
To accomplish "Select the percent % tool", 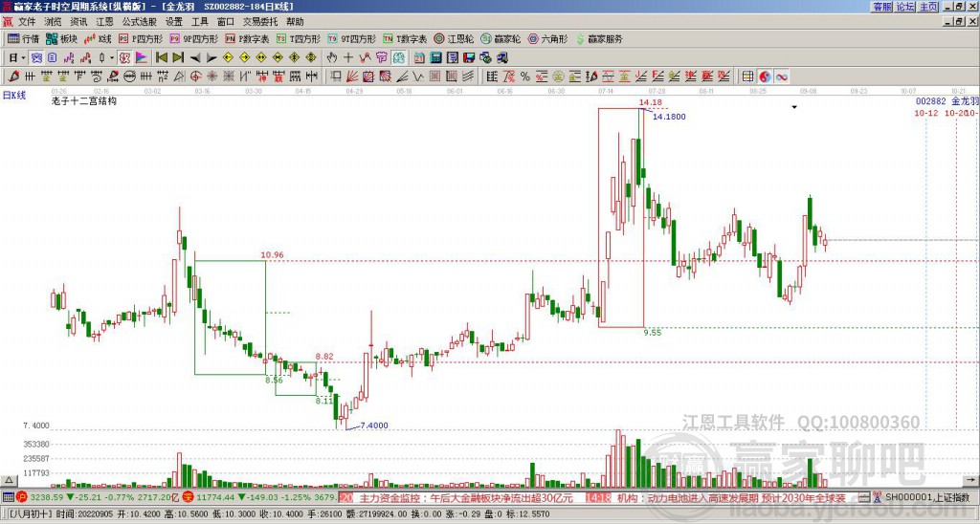I will coord(525,76).
